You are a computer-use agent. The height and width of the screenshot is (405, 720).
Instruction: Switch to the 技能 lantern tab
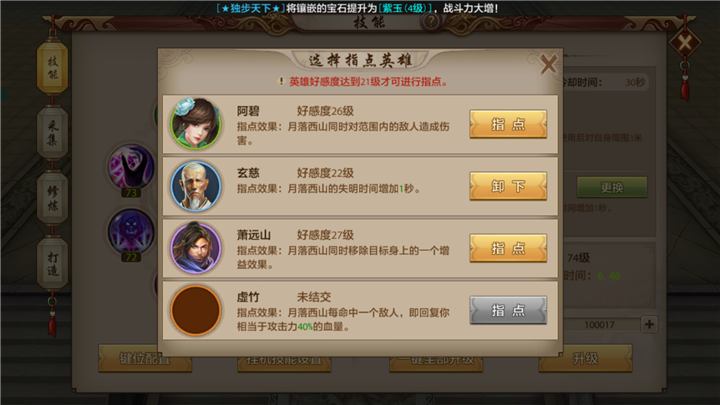[52, 68]
